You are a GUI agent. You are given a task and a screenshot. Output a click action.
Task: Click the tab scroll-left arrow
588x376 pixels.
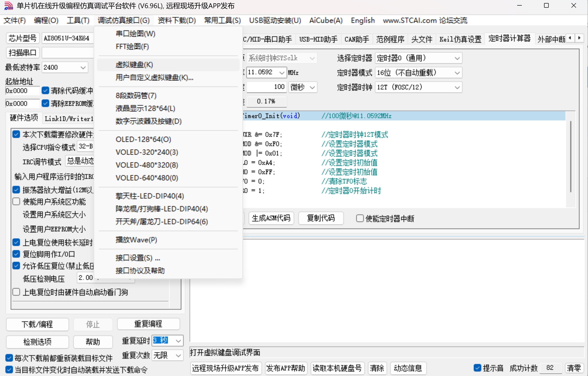click(570, 38)
